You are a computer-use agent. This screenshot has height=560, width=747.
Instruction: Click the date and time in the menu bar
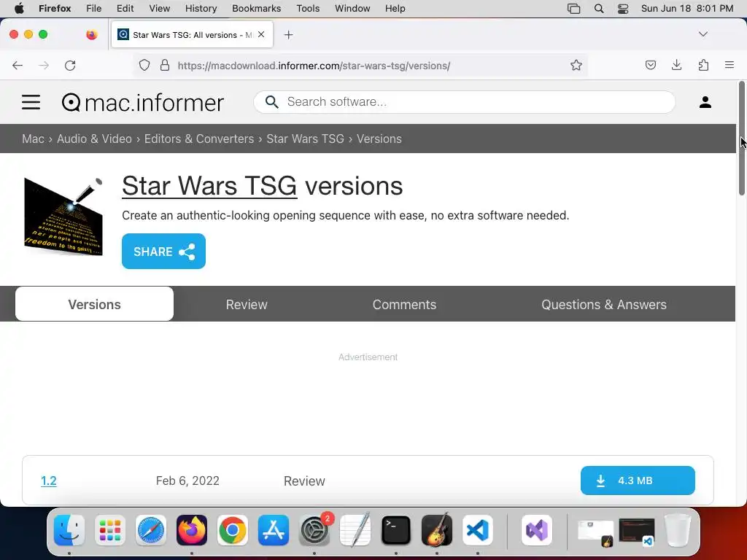pyautogui.click(x=687, y=8)
